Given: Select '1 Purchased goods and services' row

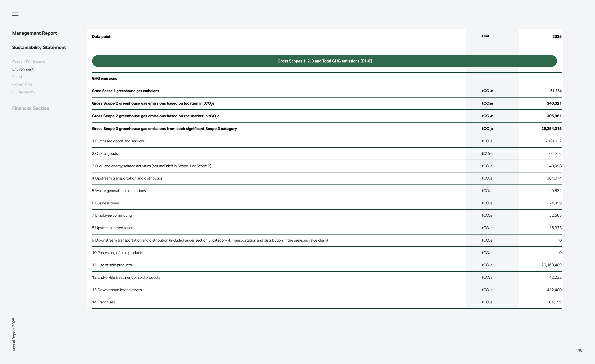Looking at the screenshot, I should point(327,141).
